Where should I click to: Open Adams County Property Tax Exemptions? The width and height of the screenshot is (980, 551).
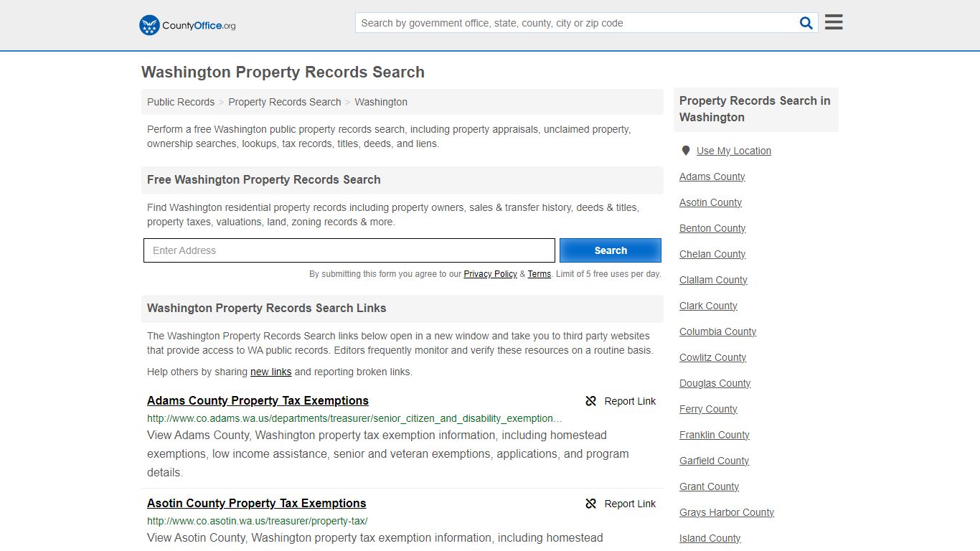point(258,400)
